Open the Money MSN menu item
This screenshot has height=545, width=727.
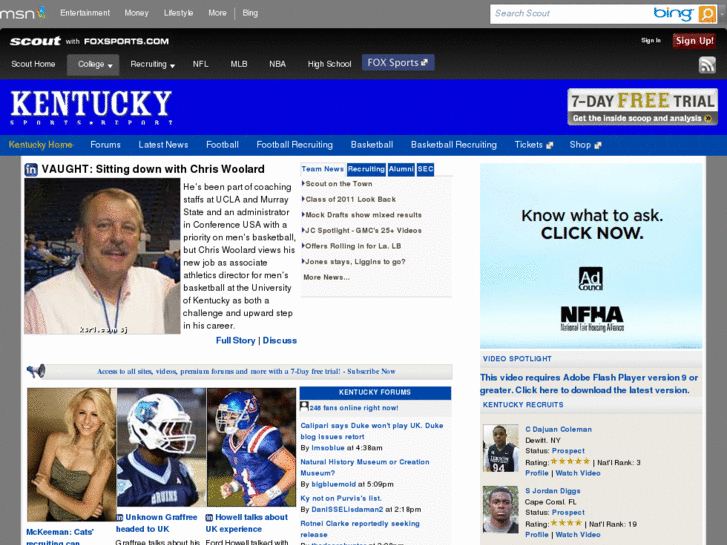pos(136,13)
